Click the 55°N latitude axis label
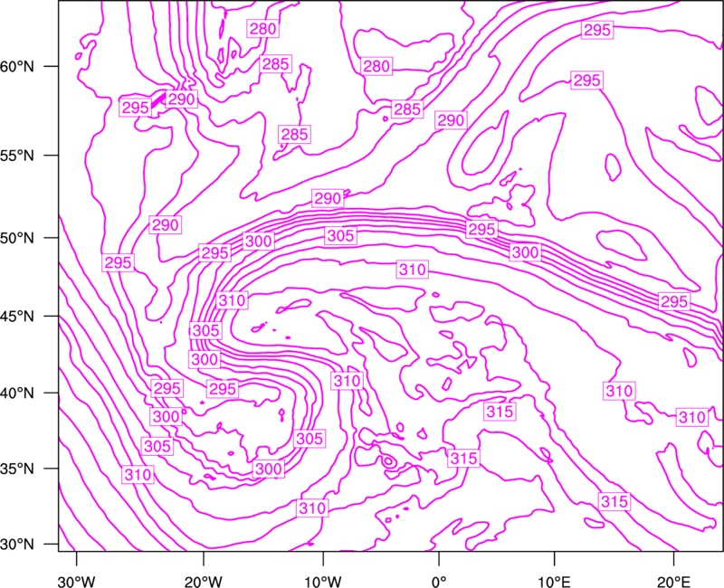The height and width of the screenshot is (588, 724). (x=17, y=156)
